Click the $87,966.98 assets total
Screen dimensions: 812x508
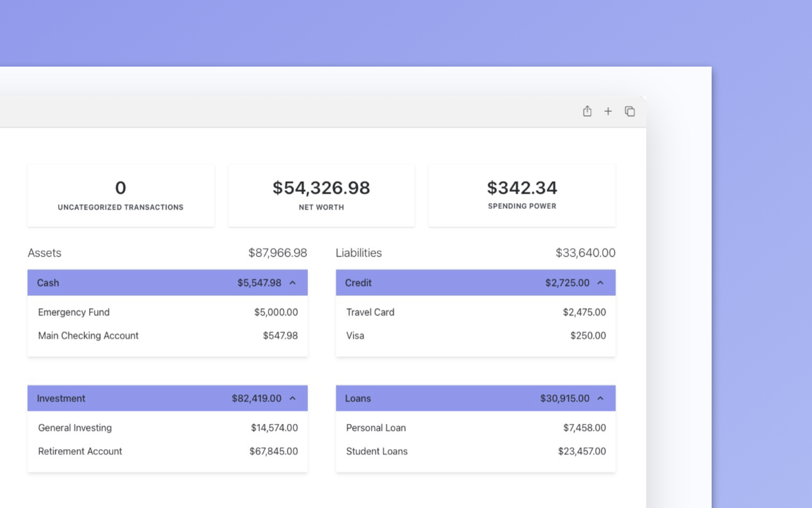[x=277, y=253]
